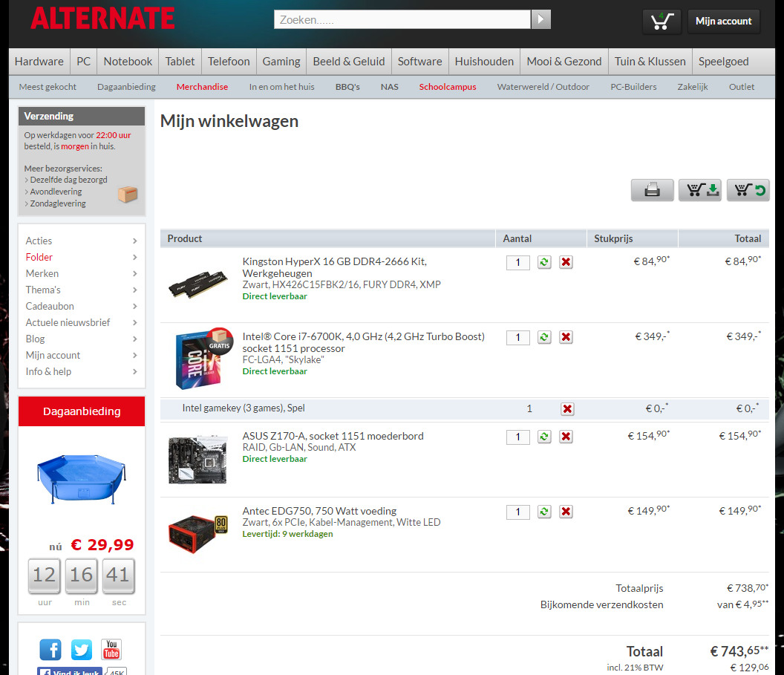Screen dimensions: 784x675
Task: Open Intel Core i7 box image
Action: (x=203, y=359)
